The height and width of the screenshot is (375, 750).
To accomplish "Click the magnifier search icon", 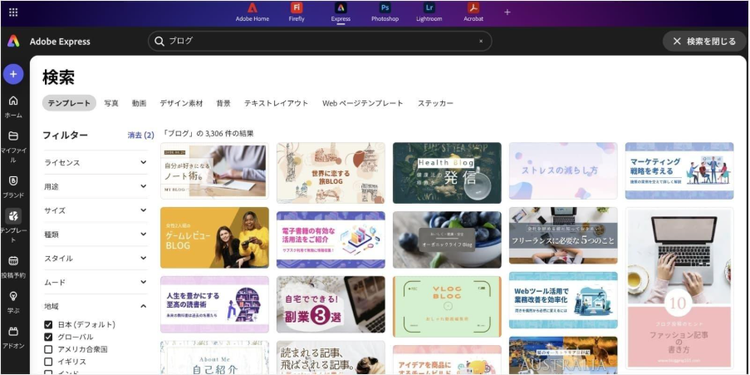I will 159,41.
